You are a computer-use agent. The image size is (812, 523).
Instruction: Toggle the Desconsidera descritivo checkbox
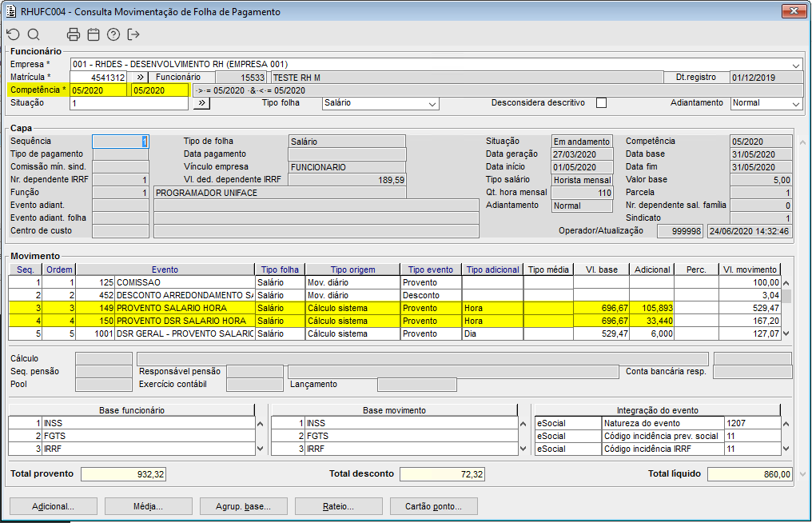point(601,103)
